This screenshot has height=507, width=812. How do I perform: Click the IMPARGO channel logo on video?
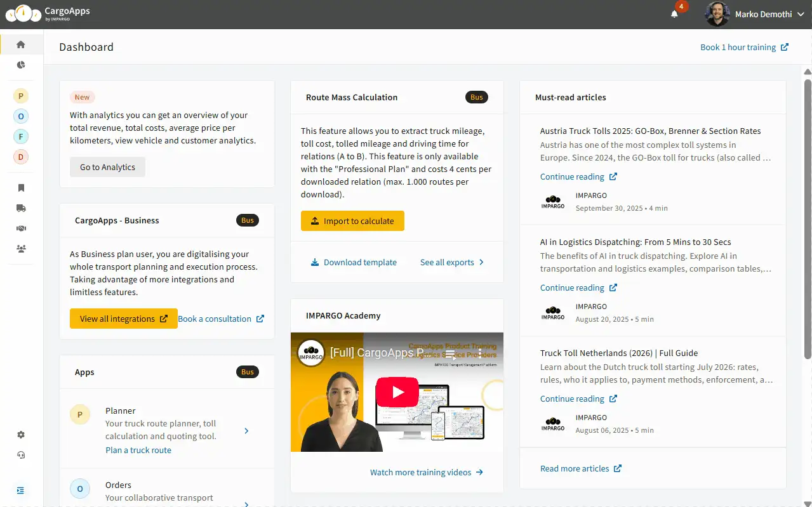(311, 353)
